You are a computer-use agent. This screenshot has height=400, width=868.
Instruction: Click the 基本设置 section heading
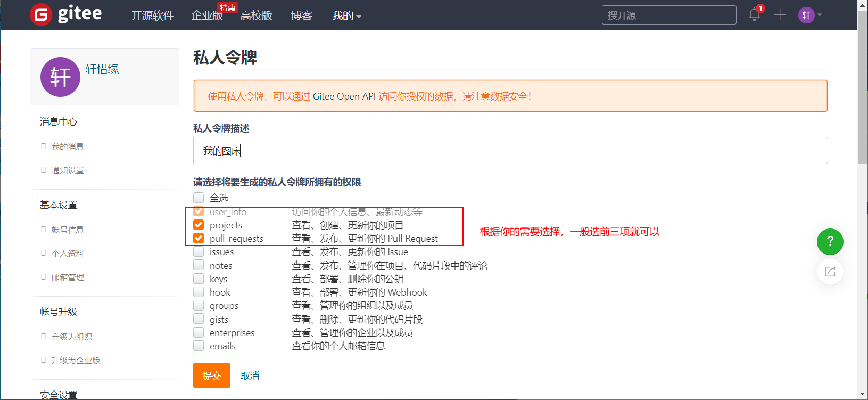tap(59, 205)
